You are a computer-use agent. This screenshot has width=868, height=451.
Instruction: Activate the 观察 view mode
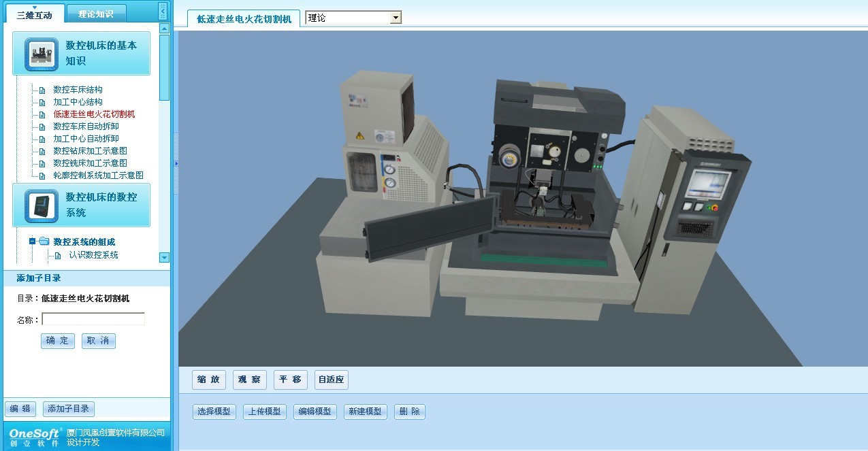tap(249, 380)
